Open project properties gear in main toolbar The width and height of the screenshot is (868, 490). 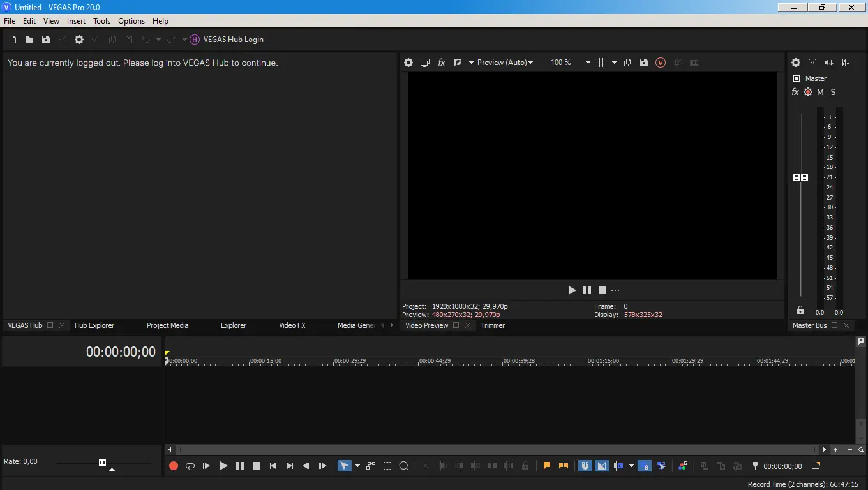79,40
